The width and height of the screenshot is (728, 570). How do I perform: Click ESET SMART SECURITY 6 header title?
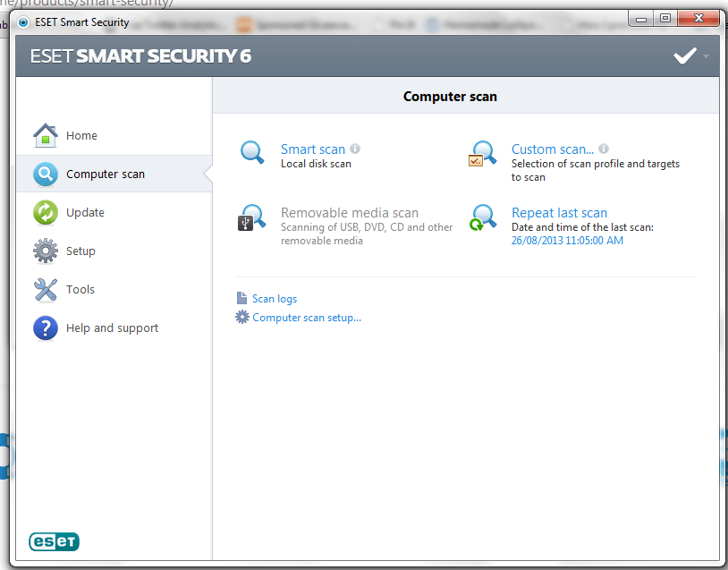[x=140, y=56]
